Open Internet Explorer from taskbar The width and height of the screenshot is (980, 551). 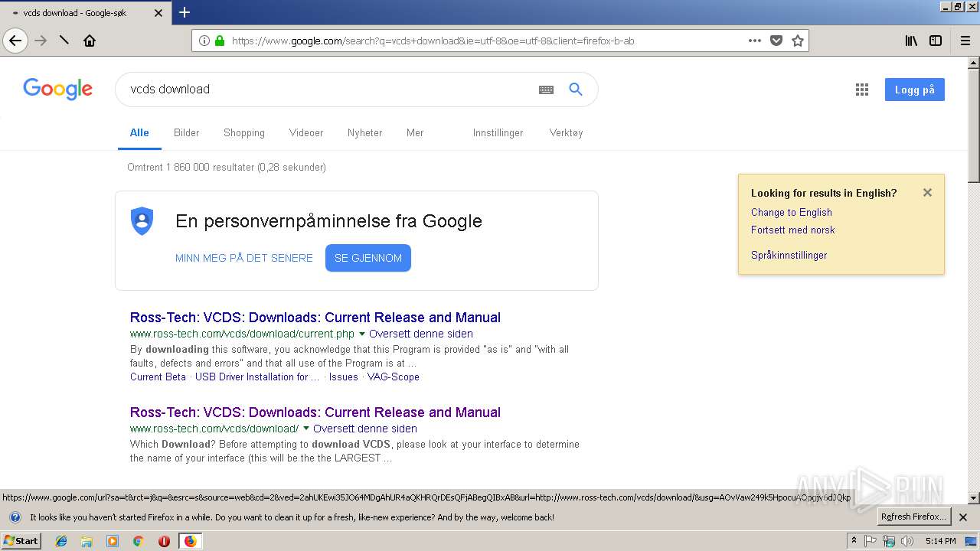click(61, 541)
